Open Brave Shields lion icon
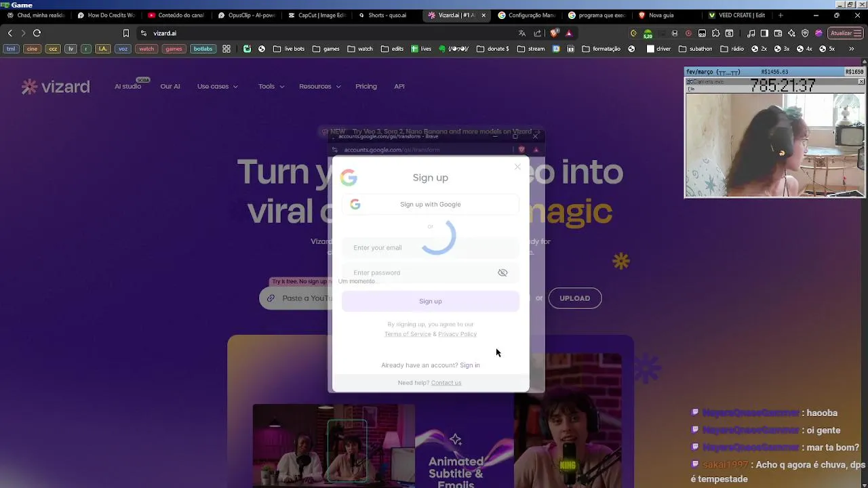 (x=555, y=33)
